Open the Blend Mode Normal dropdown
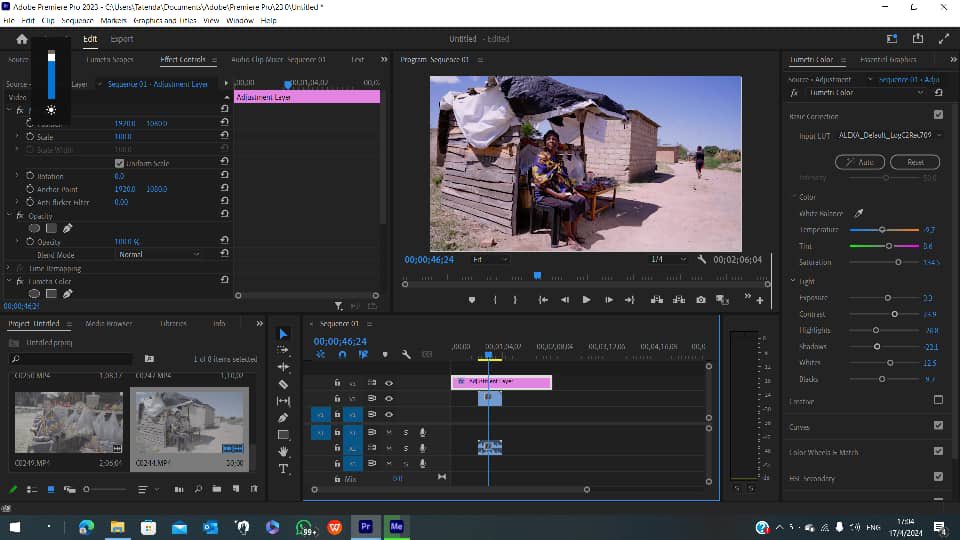Image resolution: width=960 pixels, height=540 pixels. click(159, 254)
